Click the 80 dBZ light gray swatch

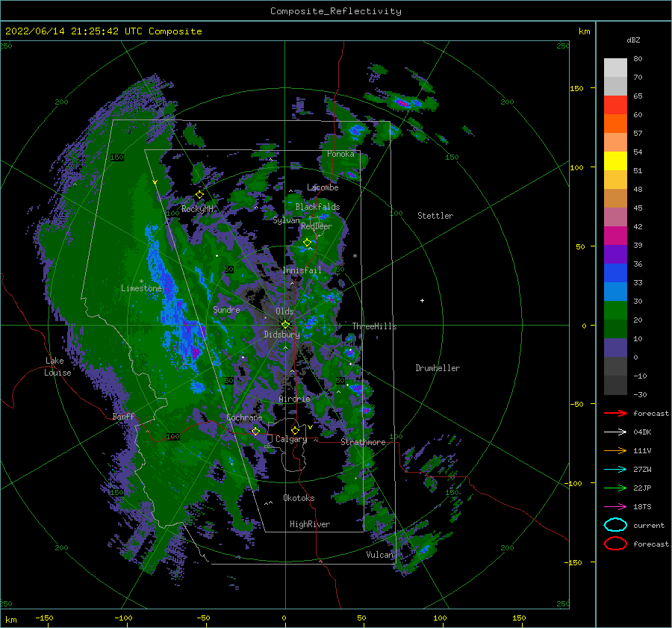(x=615, y=67)
